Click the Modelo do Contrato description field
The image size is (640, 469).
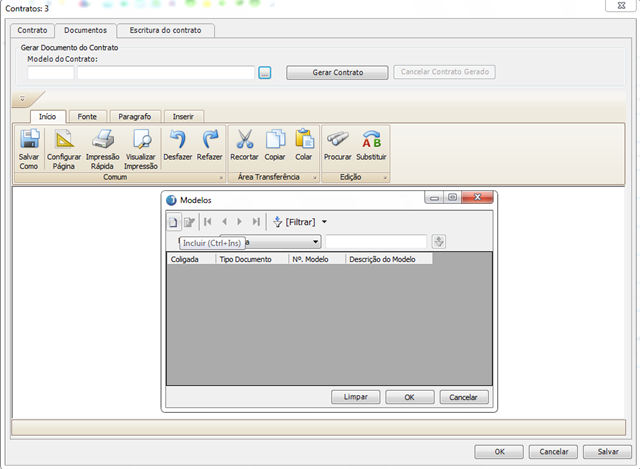[x=166, y=73]
